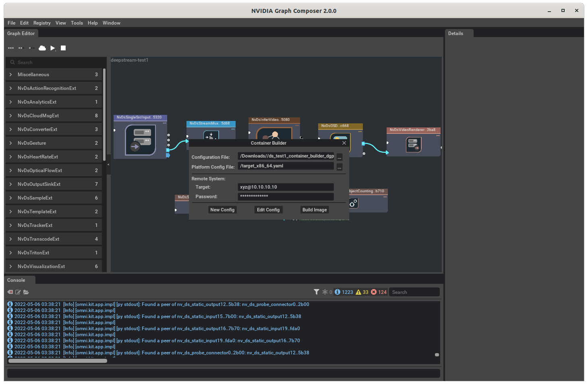Toggle display of 1223 info messages
The height and width of the screenshot is (385, 588).
pos(344,292)
